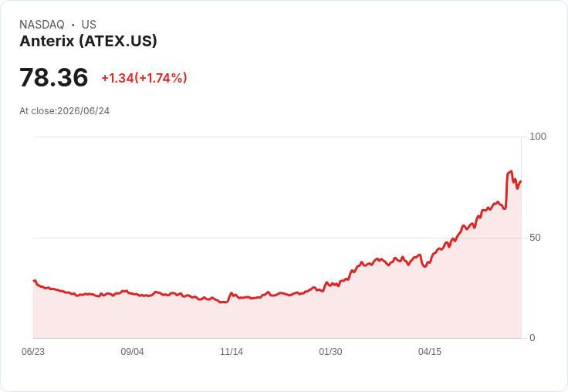Select the 04/15 date on the x-axis
This screenshot has height=392, width=568.
tap(430, 351)
